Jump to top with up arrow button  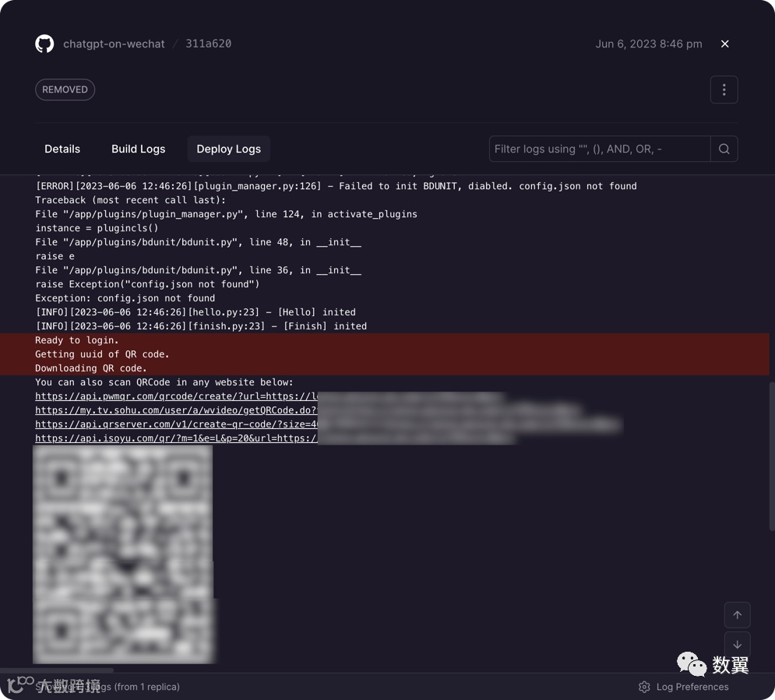(x=738, y=615)
